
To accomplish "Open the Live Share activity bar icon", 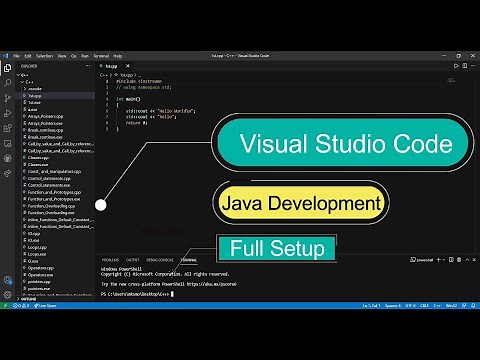I will tap(7, 173).
